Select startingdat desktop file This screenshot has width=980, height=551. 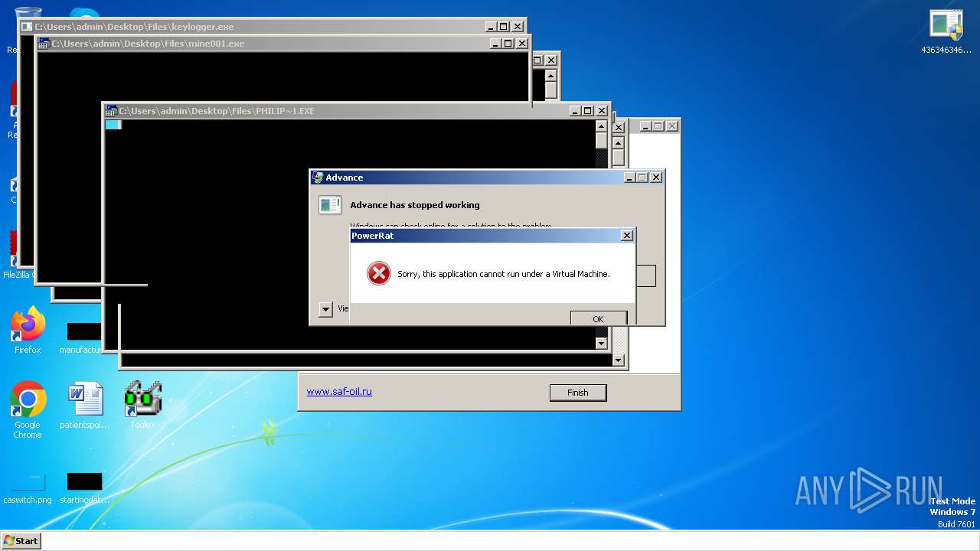pyautogui.click(x=84, y=488)
